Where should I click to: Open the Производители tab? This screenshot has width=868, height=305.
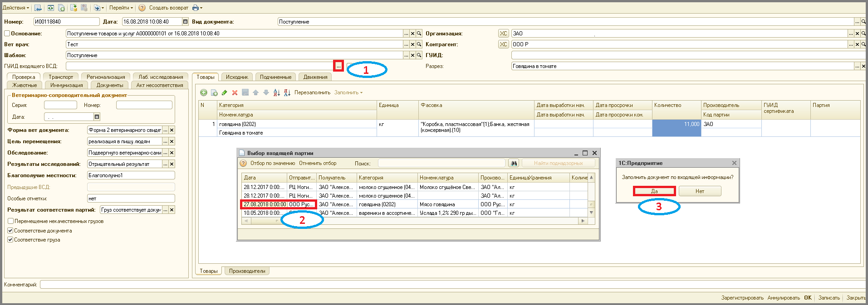pyautogui.click(x=247, y=271)
